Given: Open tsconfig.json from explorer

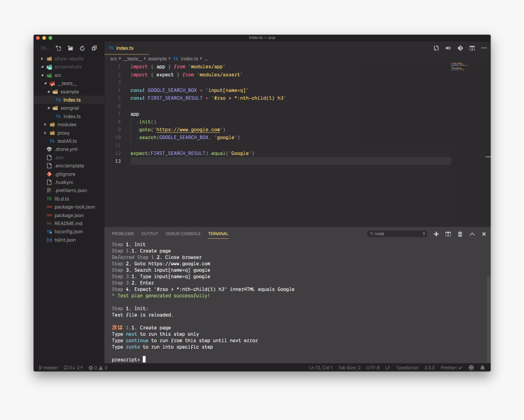Looking at the screenshot, I should pos(68,232).
